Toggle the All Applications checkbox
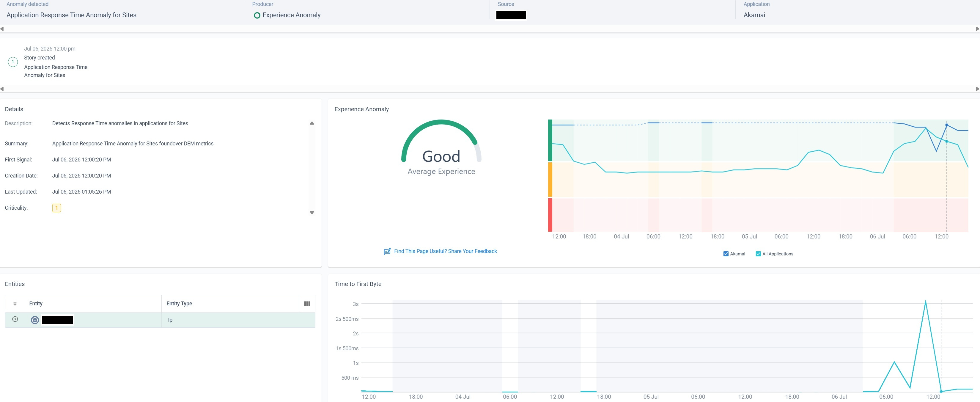The height and width of the screenshot is (402, 980). tap(758, 254)
